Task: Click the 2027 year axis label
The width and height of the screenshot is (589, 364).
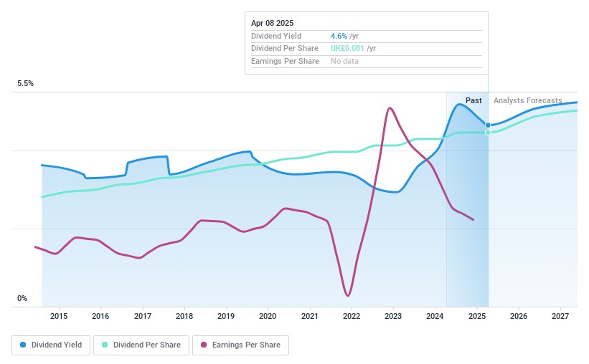Action: [560, 316]
